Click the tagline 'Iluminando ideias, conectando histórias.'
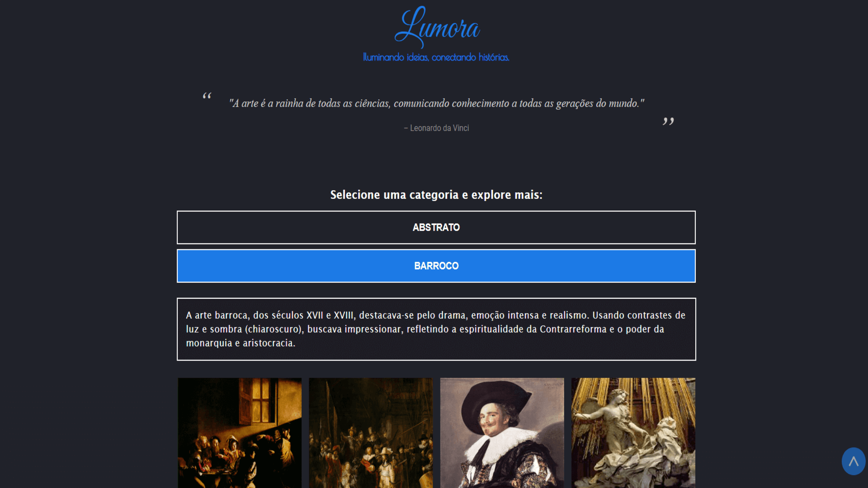 point(436,57)
